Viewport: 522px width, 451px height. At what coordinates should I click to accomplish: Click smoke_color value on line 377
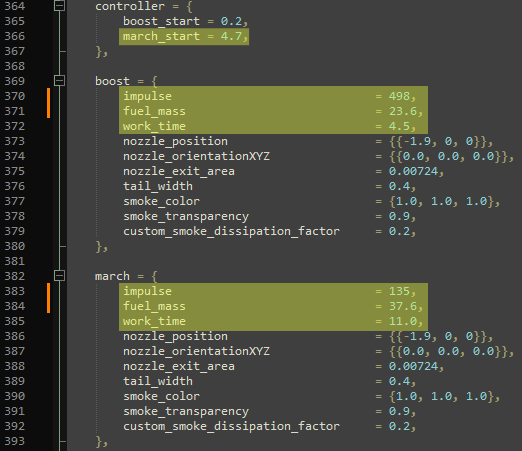(441, 201)
